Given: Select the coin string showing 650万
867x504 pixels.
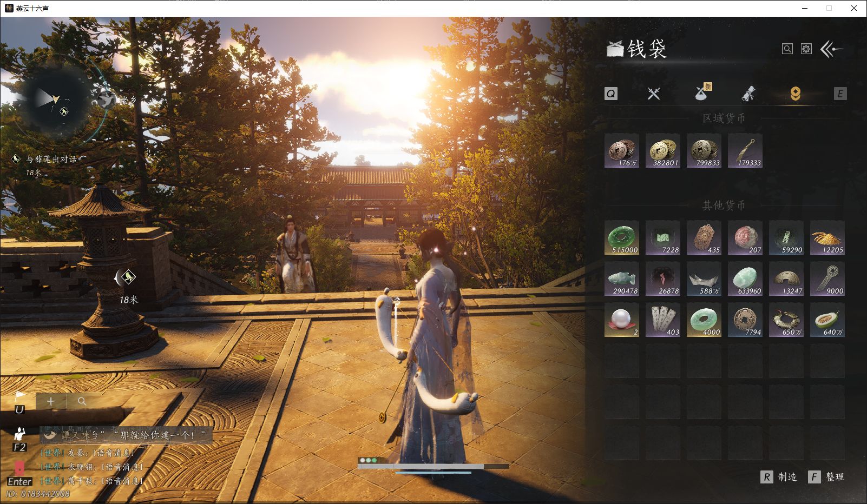Looking at the screenshot, I should point(786,320).
